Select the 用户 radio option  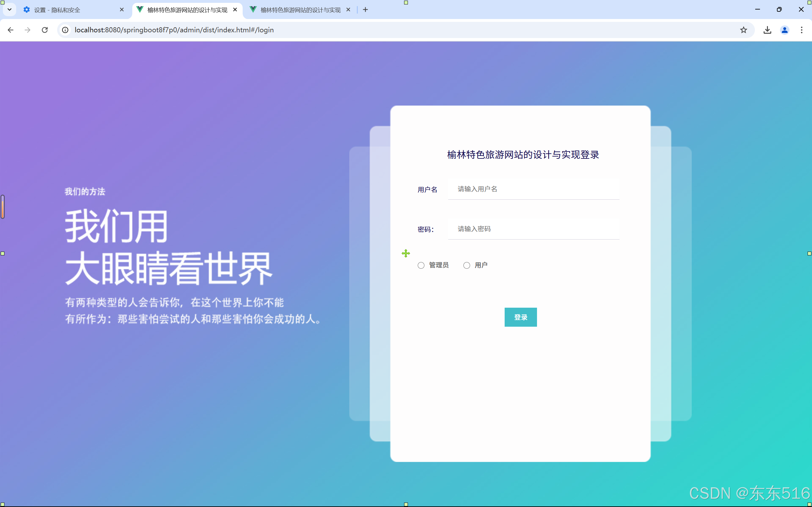click(467, 265)
